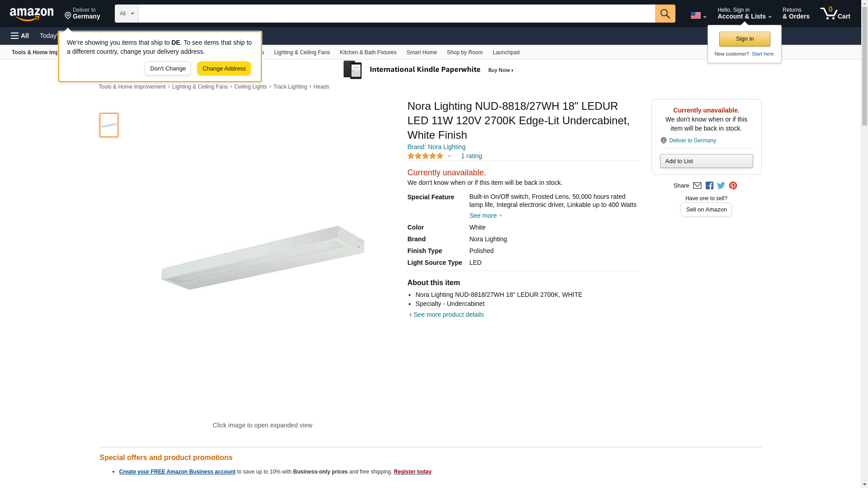Expand the star rating breakdown
Image resolution: width=868 pixels, height=488 pixels.
(x=449, y=156)
